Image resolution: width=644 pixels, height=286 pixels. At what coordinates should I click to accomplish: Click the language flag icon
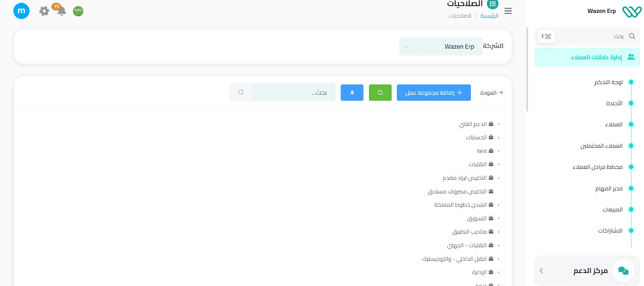[78, 11]
